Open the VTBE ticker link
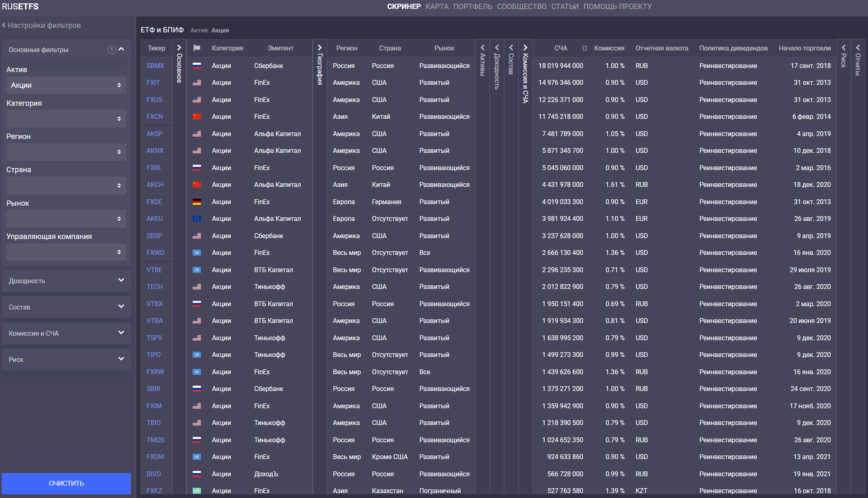The width and height of the screenshot is (868, 498). click(154, 270)
